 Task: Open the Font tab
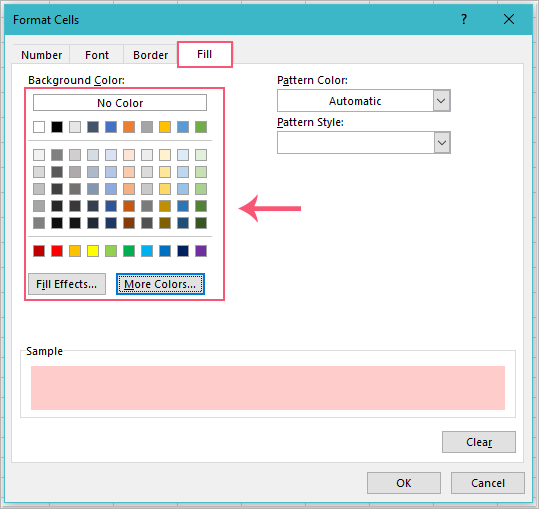click(97, 55)
